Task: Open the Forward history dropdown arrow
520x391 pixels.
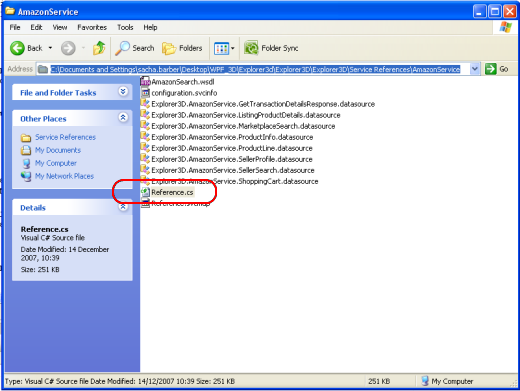Action: (x=83, y=48)
